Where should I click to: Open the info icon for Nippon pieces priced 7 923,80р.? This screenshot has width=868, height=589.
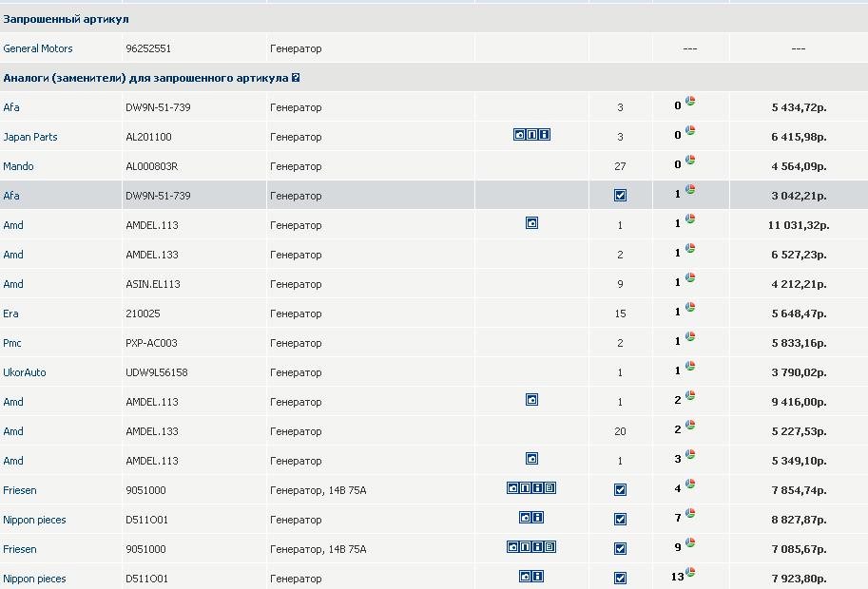[538, 577]
